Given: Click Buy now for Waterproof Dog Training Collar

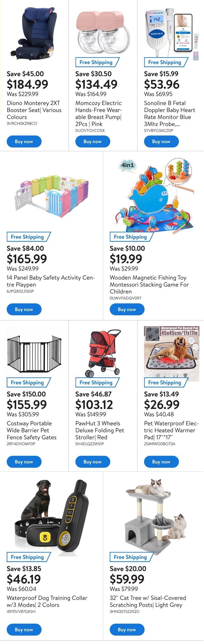Looking at the screenshot, I should point(24,629).
